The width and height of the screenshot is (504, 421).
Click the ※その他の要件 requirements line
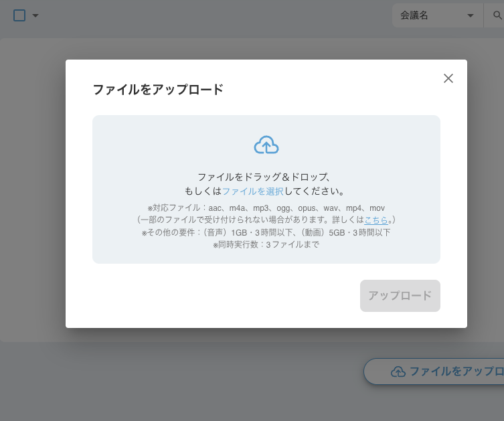(x=266, y=232)
